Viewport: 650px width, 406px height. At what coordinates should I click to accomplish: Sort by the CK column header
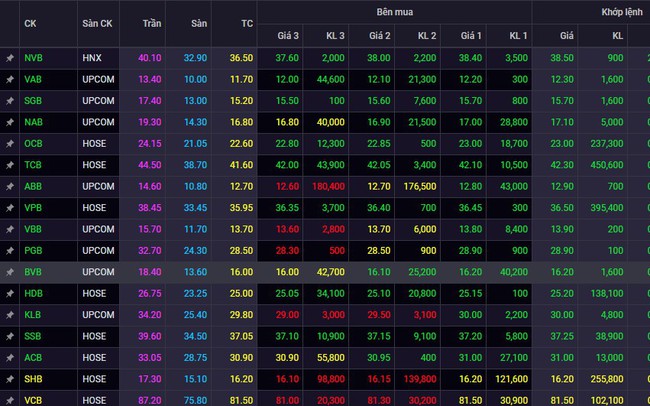point(30,24)
